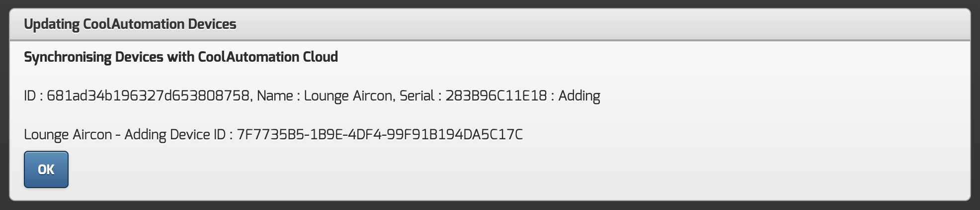The height and width of the screenshot is (210, 980).
Task: Click "Lounge Aircon" in the ID line
Action: tap(347, 96)
